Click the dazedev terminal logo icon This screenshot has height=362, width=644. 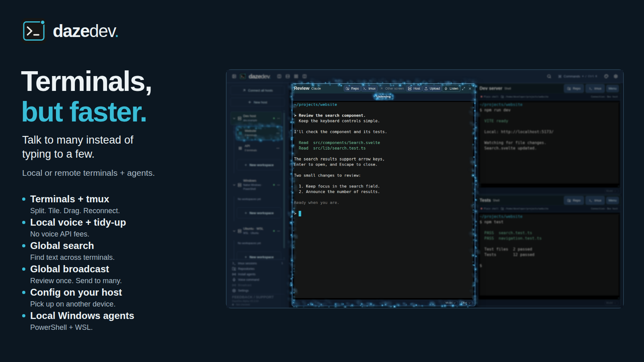point(34,31)
